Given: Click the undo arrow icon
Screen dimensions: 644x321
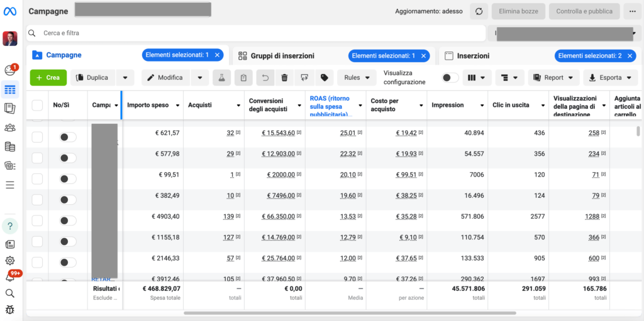Looking at the screenshot, I should [x=265, y=78].
